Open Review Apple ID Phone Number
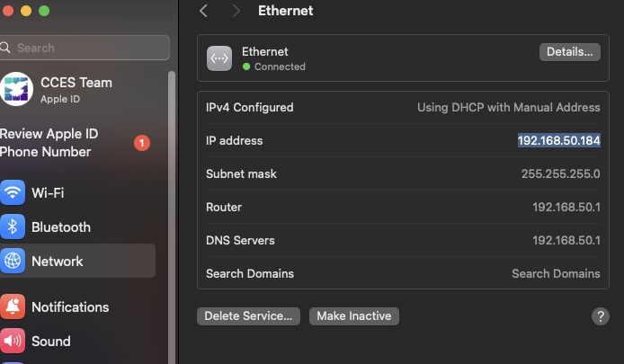Image resolution: width=624 pixels, height=364 pixels. point(49,143)
